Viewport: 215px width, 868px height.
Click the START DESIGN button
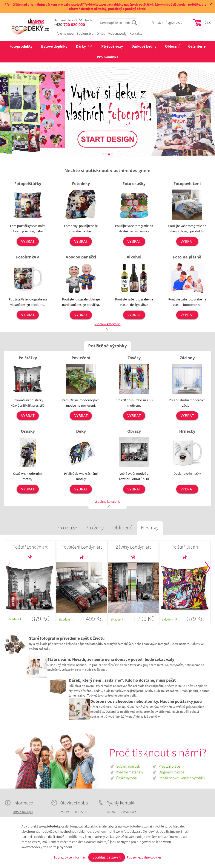click(x=107, y=139)
